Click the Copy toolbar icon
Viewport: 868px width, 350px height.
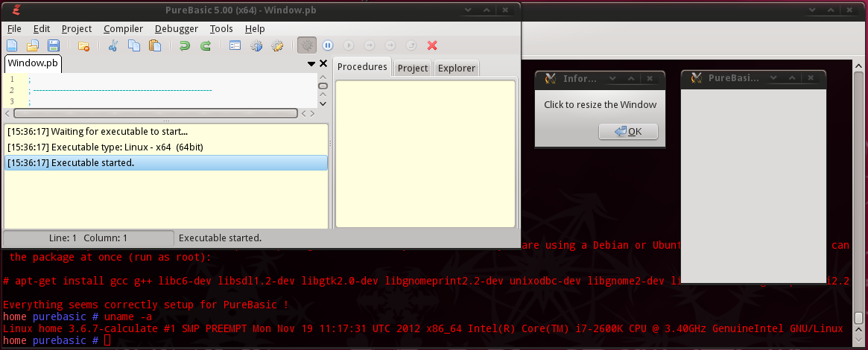(134, 45)
